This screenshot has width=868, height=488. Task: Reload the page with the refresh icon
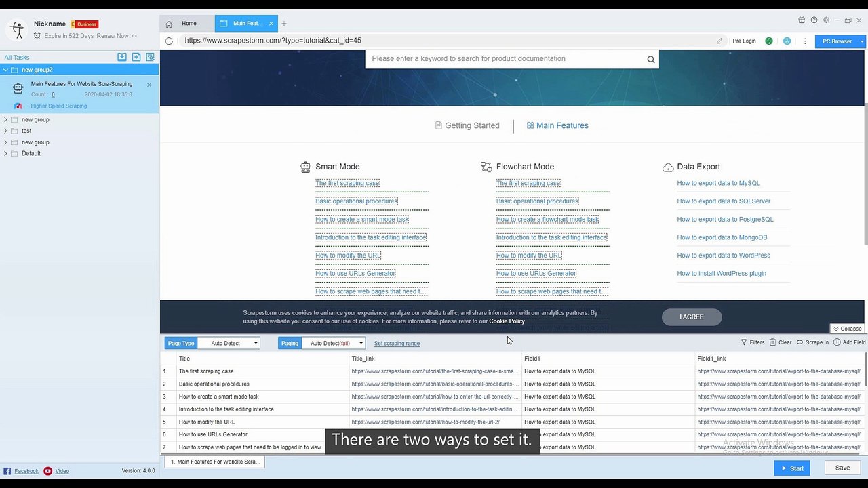coord(170,41)
